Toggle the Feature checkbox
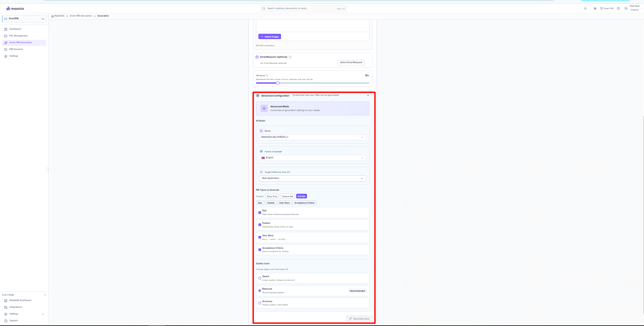644x326 pixels. click(x=260, y=225)
